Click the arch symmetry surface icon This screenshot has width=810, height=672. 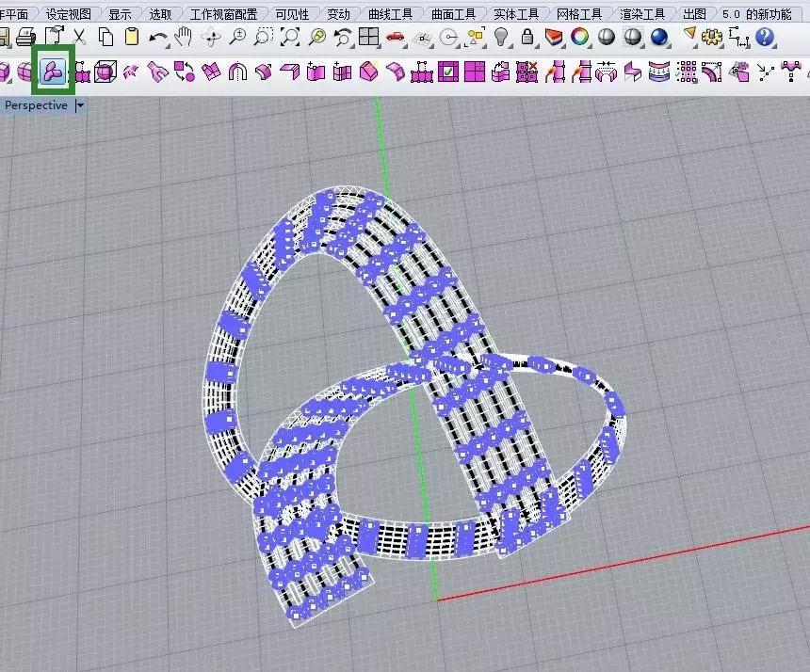click(x=237, y=72)
